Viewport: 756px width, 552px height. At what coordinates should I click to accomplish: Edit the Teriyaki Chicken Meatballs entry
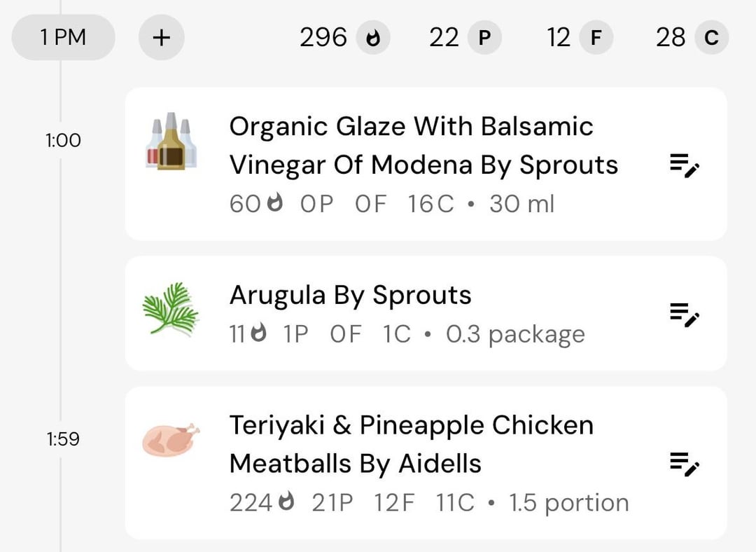685,464
